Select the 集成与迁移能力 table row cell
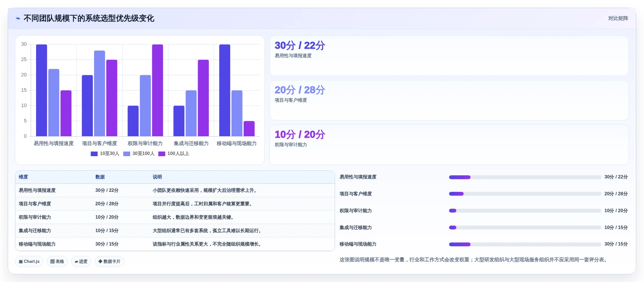The height and width of the screenshot is (282, 644). 54,231
